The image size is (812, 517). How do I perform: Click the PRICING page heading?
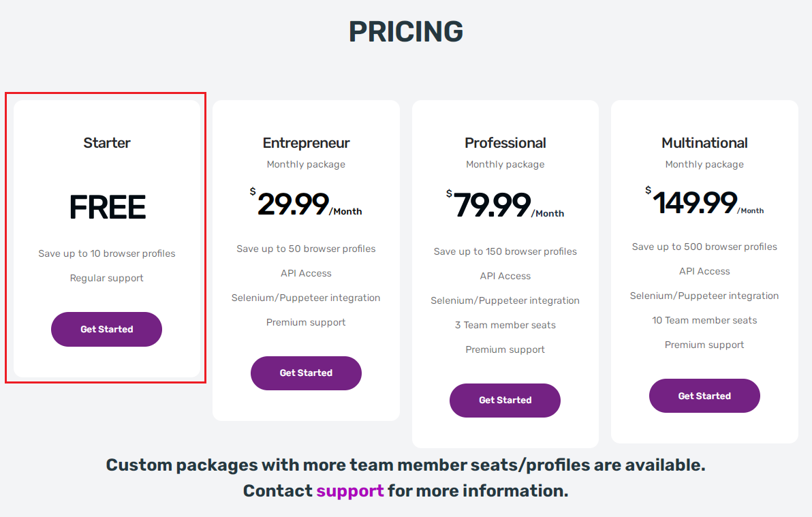click(x=406, y=32)
